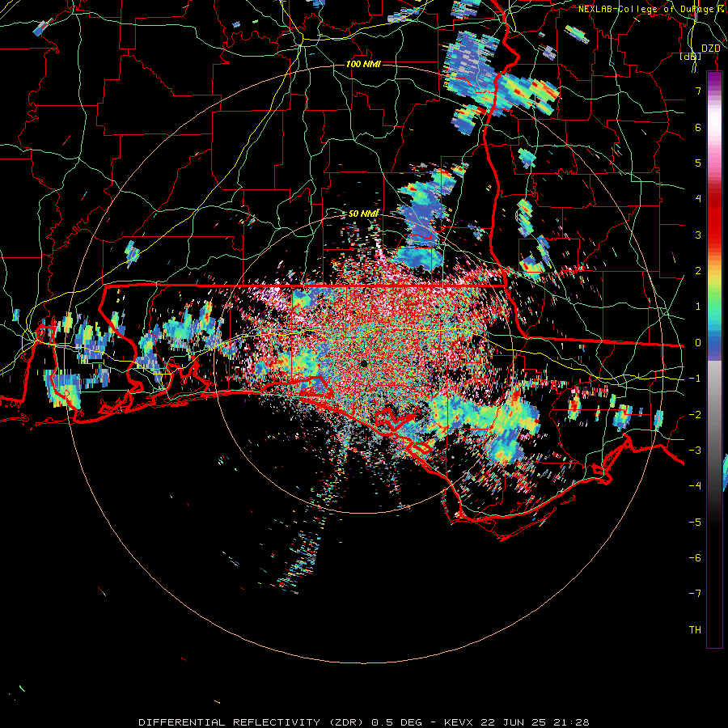Click the '5' label on the color scale
The width and height of the screenshot is (728, 728).
[698, 163]
